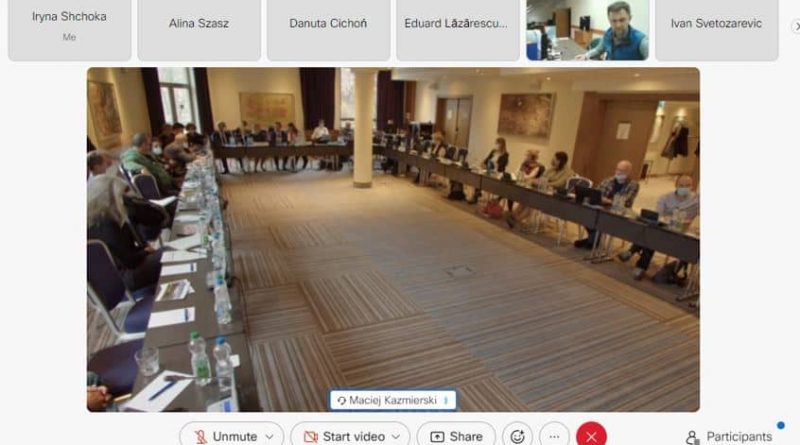Click the Maciej Kazmierski name label
800x445 pixels.
coord(393,401)
